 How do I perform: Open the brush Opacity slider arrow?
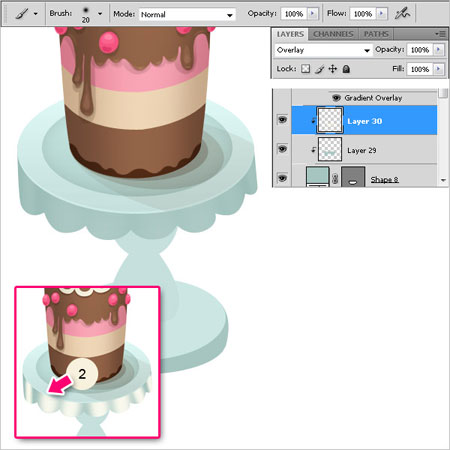(x=312, y=14)
